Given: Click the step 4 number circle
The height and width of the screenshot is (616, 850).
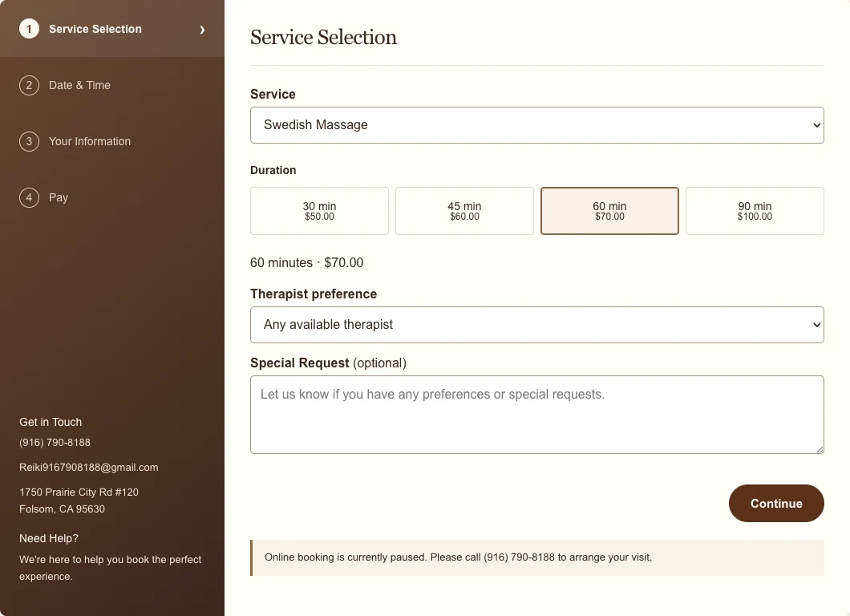Looking at the screenshot, I should click(30, 197).
